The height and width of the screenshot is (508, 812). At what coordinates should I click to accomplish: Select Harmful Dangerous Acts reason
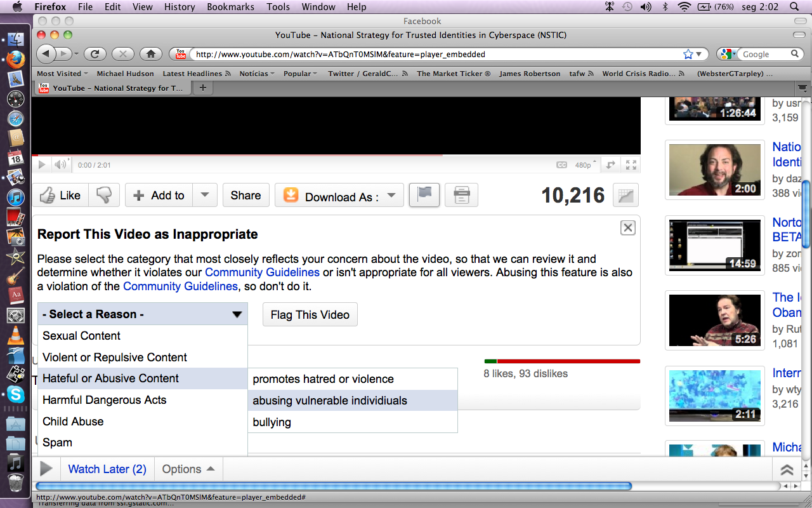coord(143,400)
